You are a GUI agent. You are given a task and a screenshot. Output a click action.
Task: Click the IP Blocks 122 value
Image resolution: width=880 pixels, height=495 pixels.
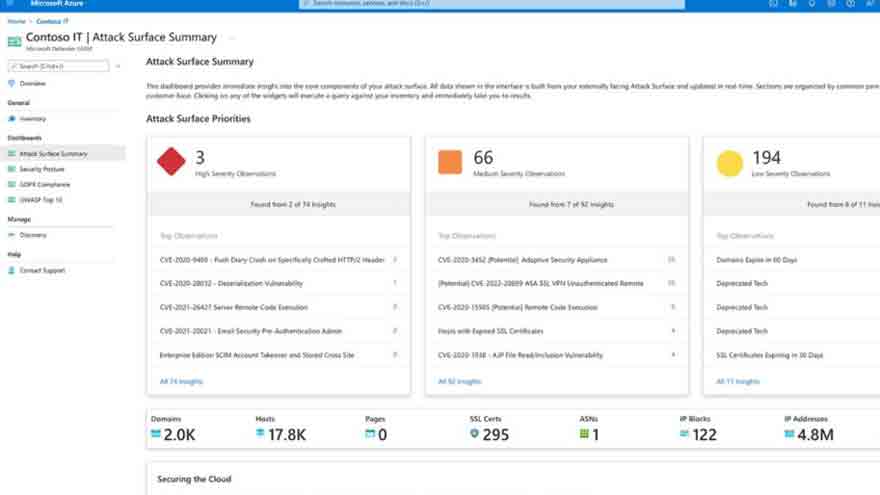704,434
